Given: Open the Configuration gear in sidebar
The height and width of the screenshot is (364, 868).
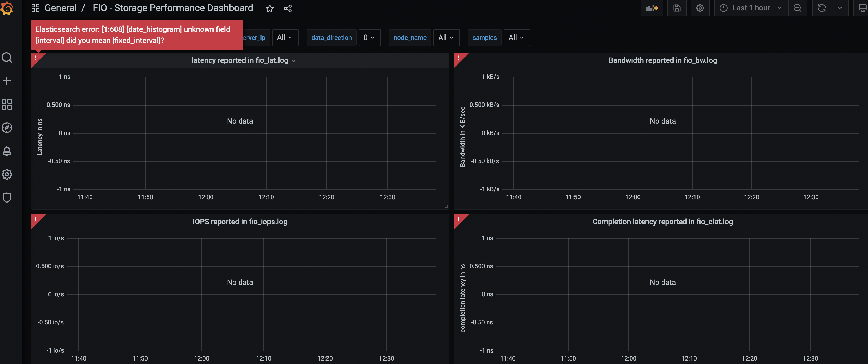Looking at the screenshot, I should click(x=7, y=174).
